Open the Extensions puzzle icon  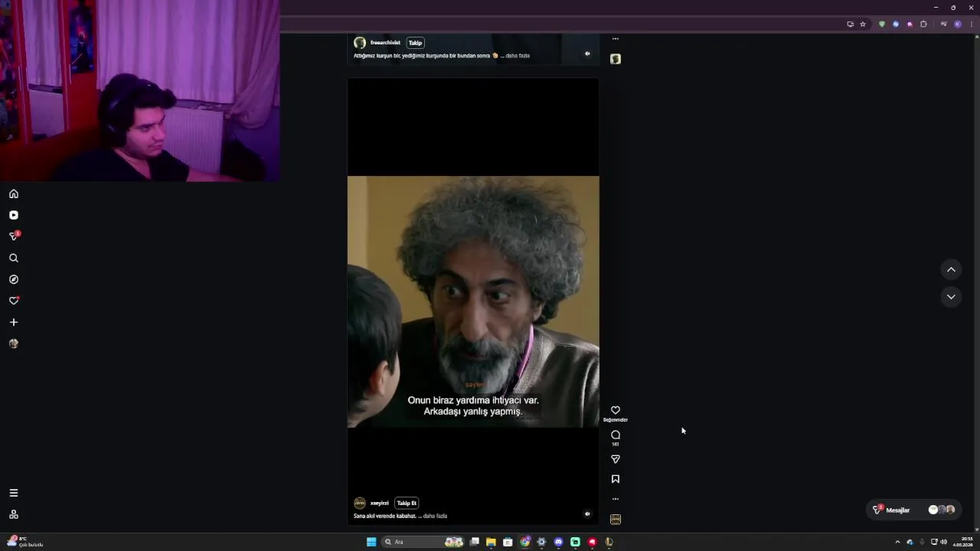point(923,24)
